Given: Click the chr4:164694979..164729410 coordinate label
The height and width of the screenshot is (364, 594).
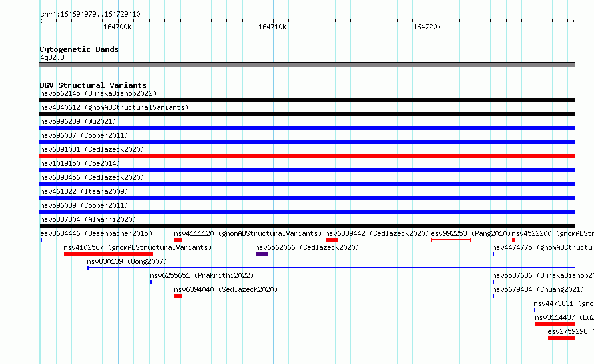Looking at the screenshot, I should point(90,14).
